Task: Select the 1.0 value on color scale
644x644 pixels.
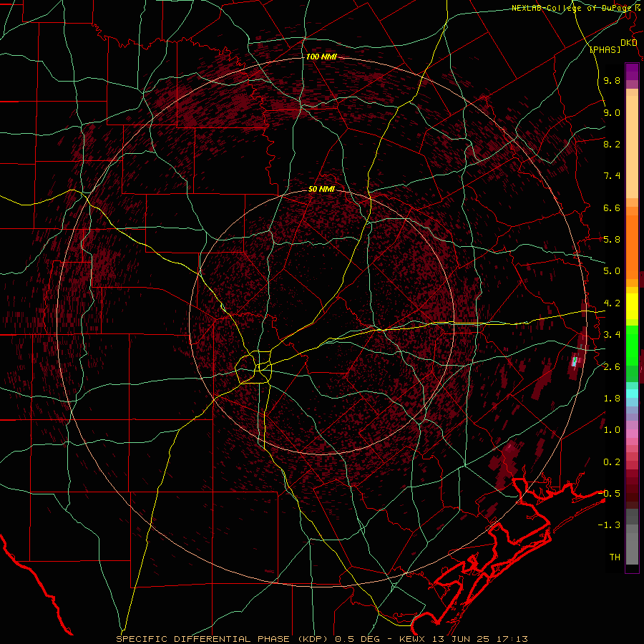Action: 612,430
